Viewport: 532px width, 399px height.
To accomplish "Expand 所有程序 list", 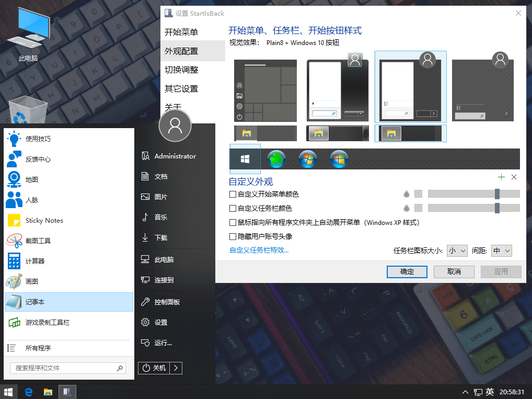I will (x=69, y=348).
